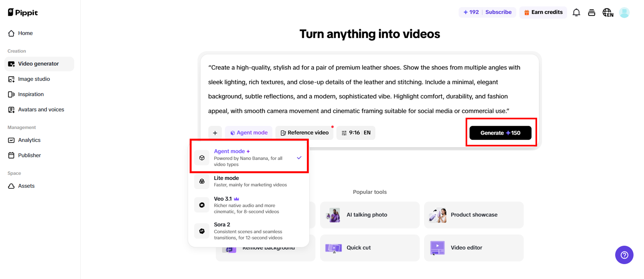Click the Home house icon
Viewport: 644px width, 279px height.
pos(11,33)
